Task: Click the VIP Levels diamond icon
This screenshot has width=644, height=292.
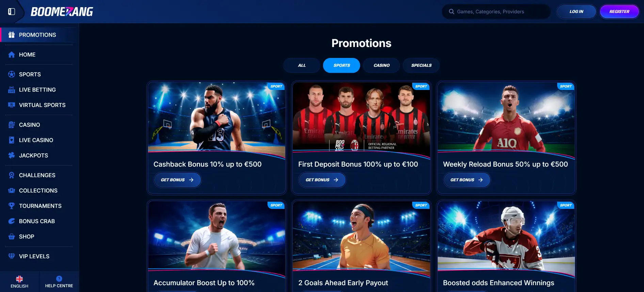Action: tap(12, 256)
